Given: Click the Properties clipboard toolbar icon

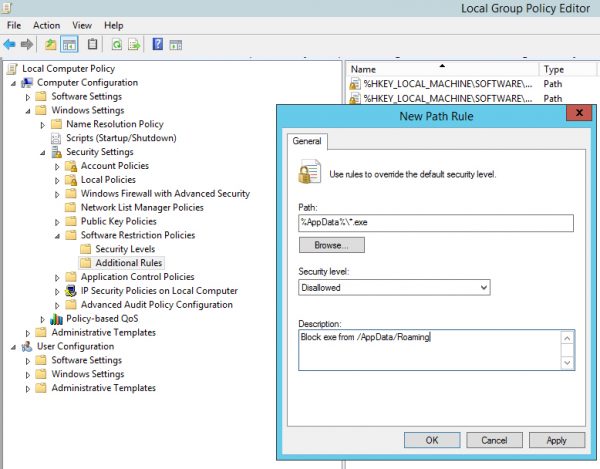Looking at the screenshot, I should [93, 44].
